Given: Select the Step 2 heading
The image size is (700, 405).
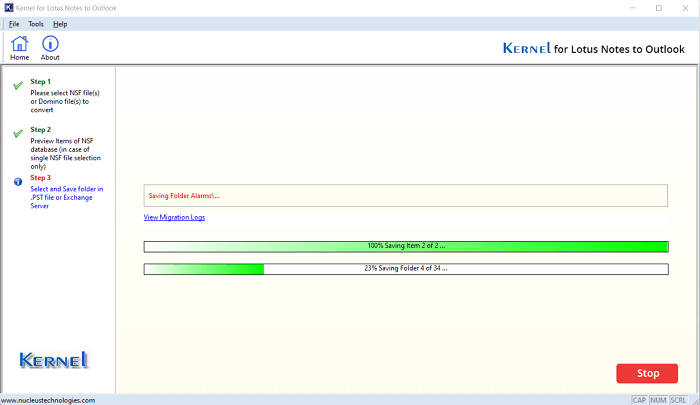Looking at the screenshot, I should 41,129.
